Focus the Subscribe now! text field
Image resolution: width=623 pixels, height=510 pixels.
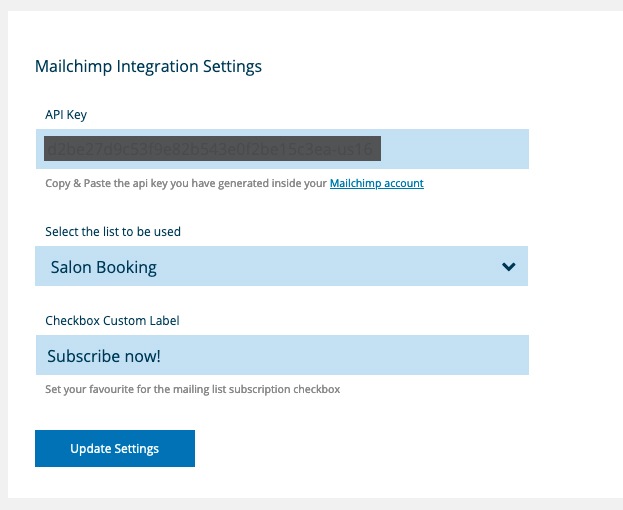pos(281,356)
